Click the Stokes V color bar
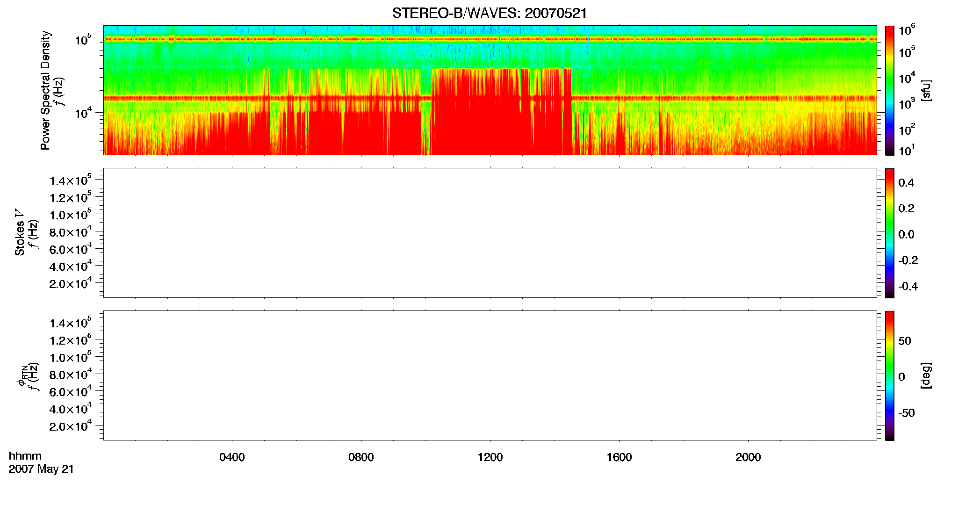Image resolution: width=980 pixels, height=505 pixels. (x=890, y=233)
